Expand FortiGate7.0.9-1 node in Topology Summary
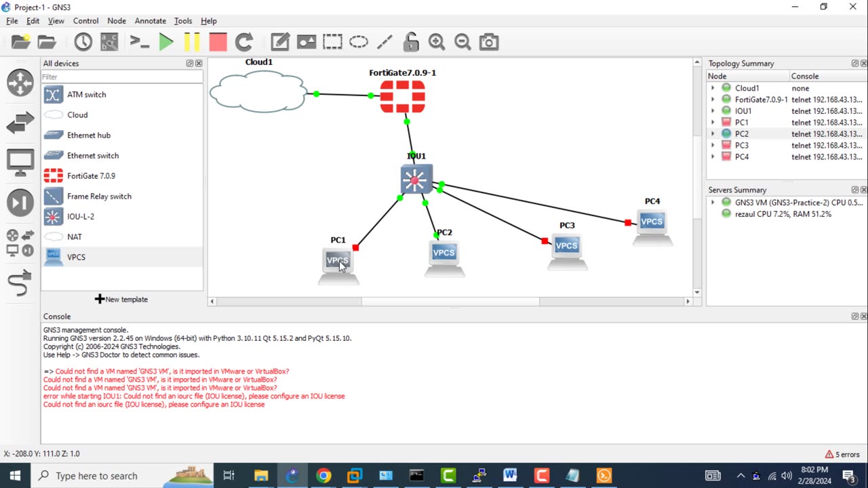The image size is (868, 488). click(713, 100)
